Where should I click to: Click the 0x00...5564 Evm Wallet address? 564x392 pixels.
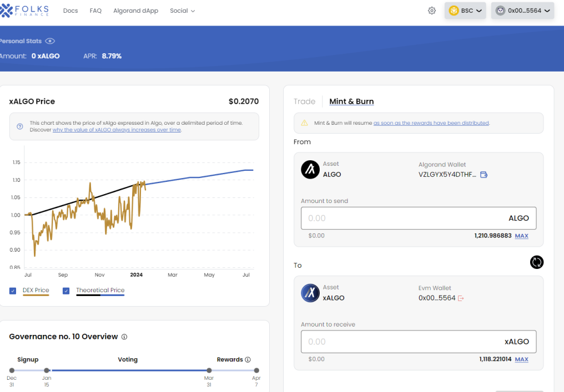[437, 298]
